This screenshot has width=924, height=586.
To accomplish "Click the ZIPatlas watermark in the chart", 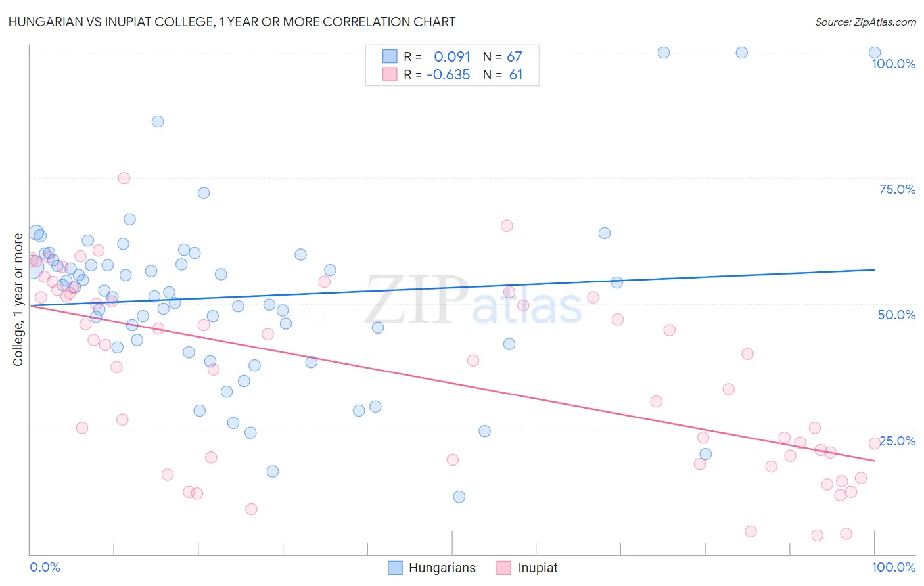I will [473, 301].
